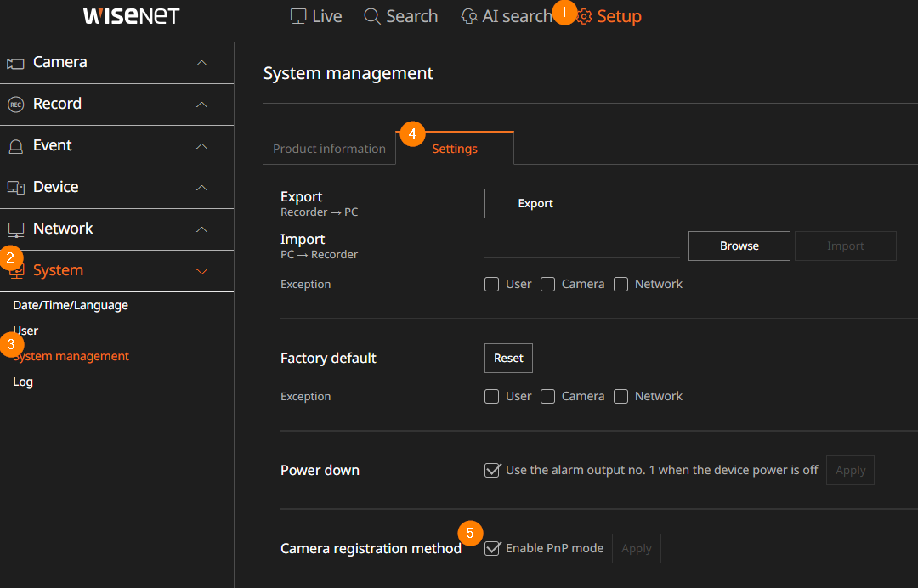Click the Camera icon in sidebar

[15, 64]
